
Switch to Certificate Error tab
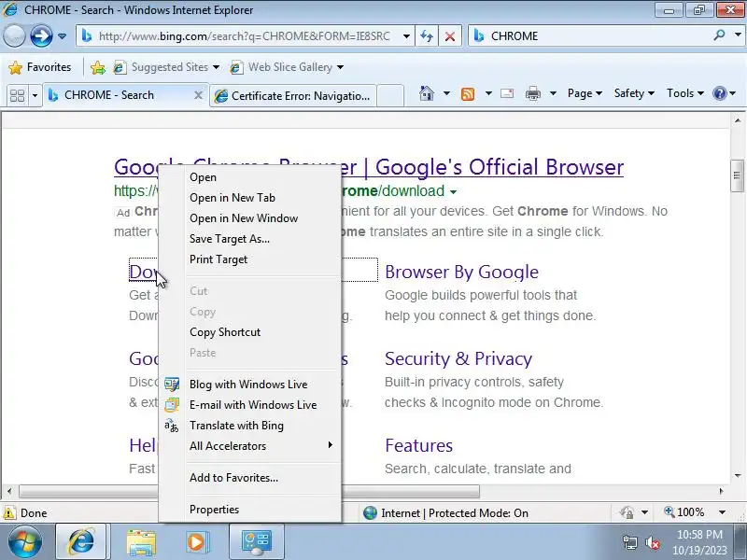[292, 96]
